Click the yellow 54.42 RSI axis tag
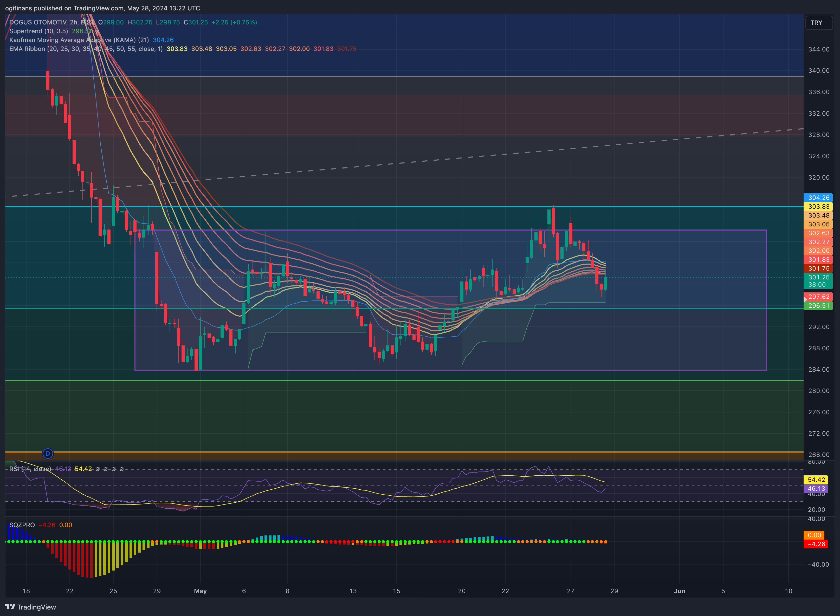 click(816, 480)
